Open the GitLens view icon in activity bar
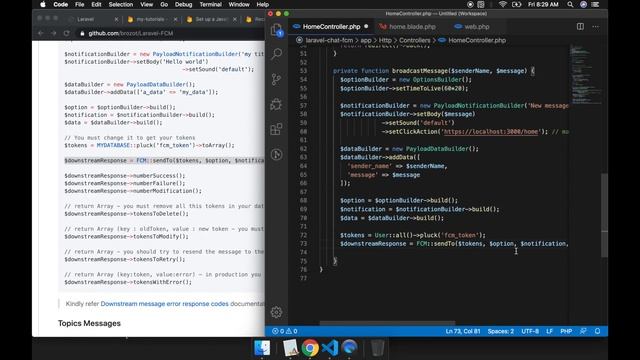The height and width of the screenshot is (360, 640). click(276, 155)
